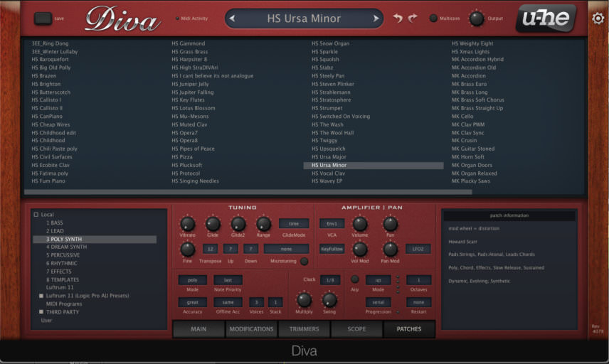Switch to the TRIMMERS tab
This screenshot has height=364, width=609.
pyautogui.click(x=304, y=329)
